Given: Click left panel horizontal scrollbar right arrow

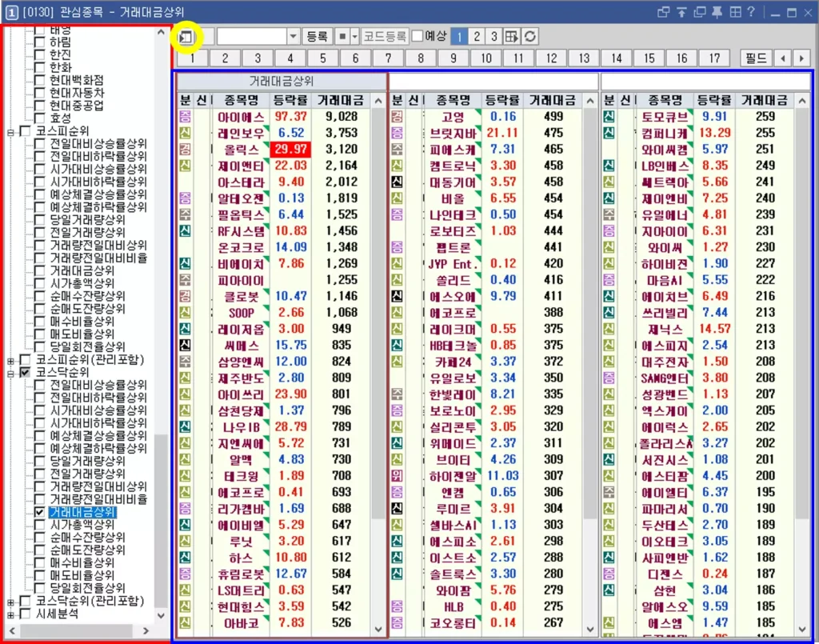Looking at the screenshot, I should pos(146,631).
